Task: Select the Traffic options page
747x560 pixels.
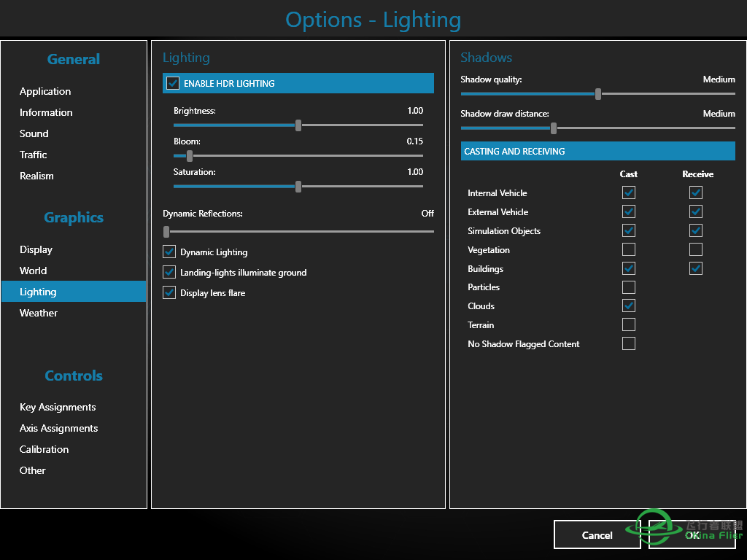Action: 34,155
